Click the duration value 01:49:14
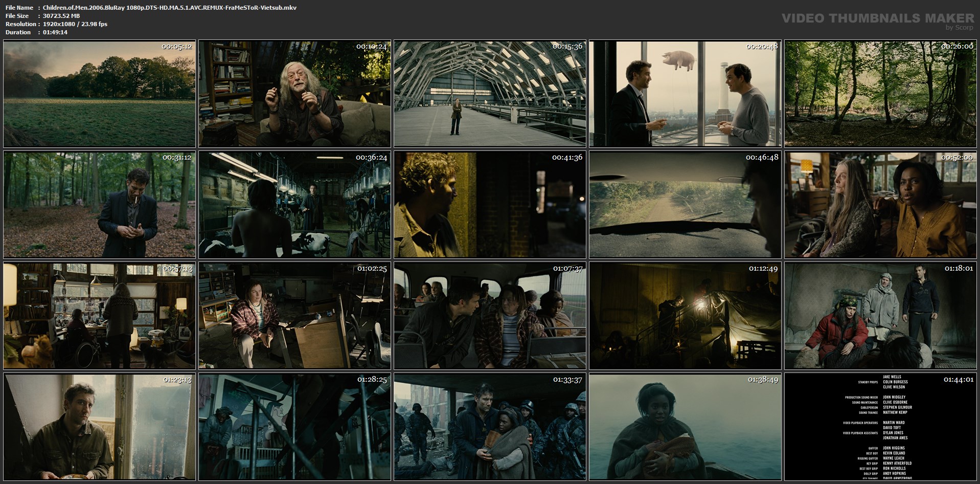 pyautogui.click(x=55, y=32)
